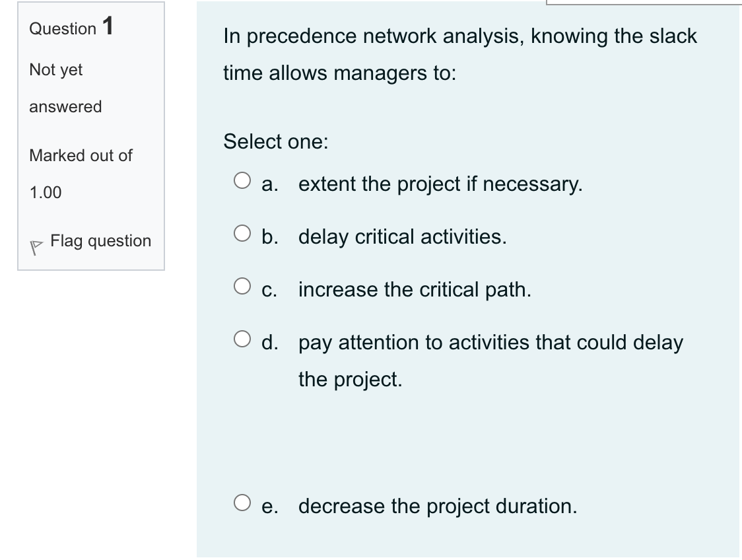Click option e answer text
742x560 pixels.
coord(438,507)
